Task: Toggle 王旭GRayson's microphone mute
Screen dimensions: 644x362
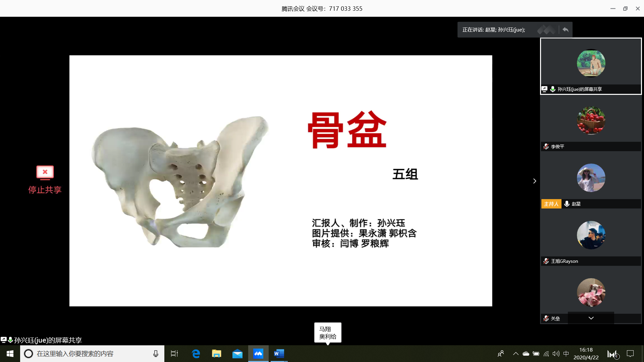Action: 546,261
